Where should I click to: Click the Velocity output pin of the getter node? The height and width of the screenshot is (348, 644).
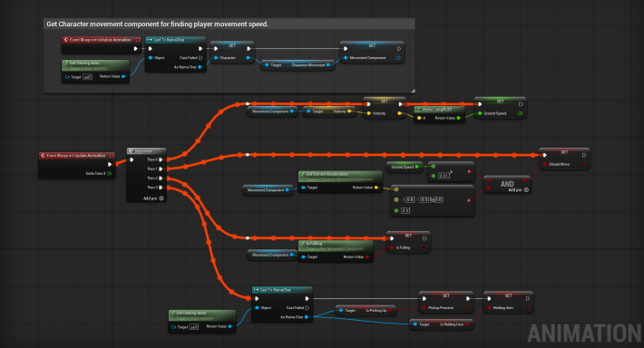pos(349,111)
